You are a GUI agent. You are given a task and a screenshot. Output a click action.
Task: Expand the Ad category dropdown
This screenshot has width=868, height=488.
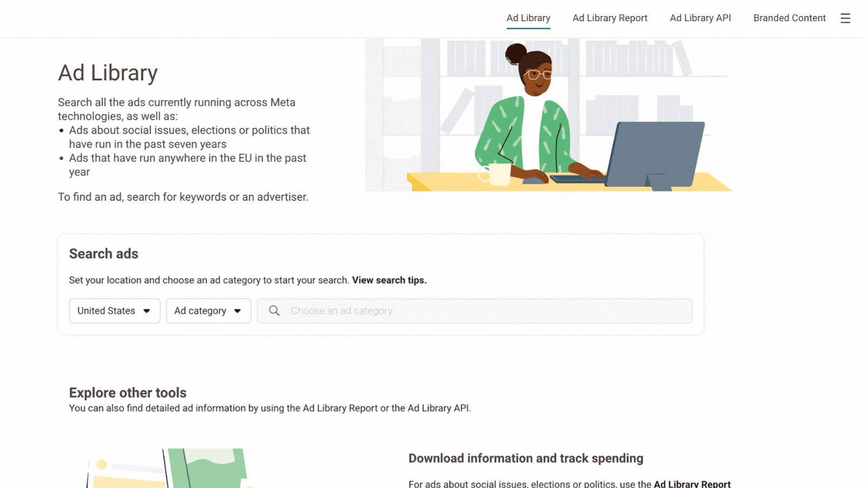(x=208, y=311)
